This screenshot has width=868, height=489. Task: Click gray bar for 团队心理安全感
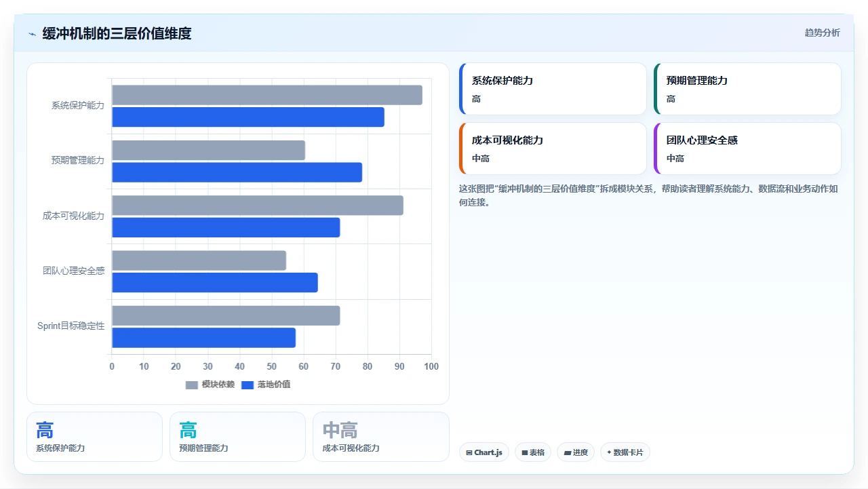coord(199,260)
